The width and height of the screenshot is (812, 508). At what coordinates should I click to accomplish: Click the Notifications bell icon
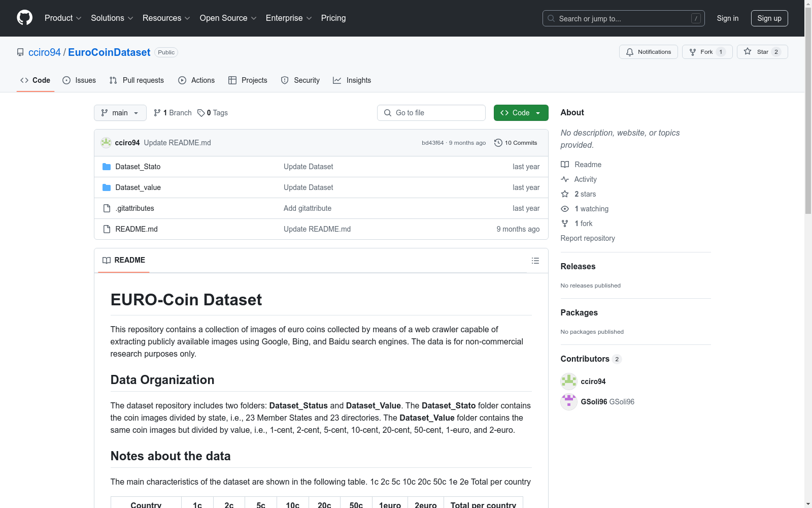click(x=630, y=52)
